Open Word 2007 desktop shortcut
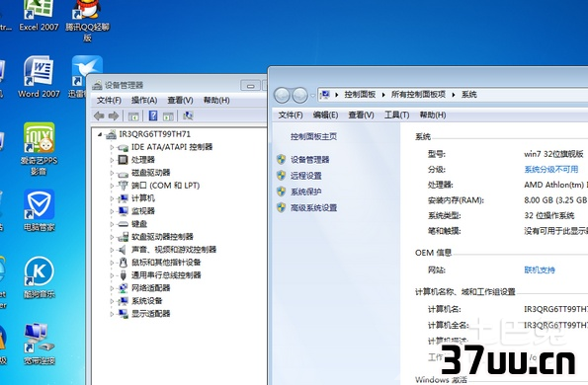Image resolution: width=588 pixels, height=385 pixels. pyautogui.click(x=39, y=77)
